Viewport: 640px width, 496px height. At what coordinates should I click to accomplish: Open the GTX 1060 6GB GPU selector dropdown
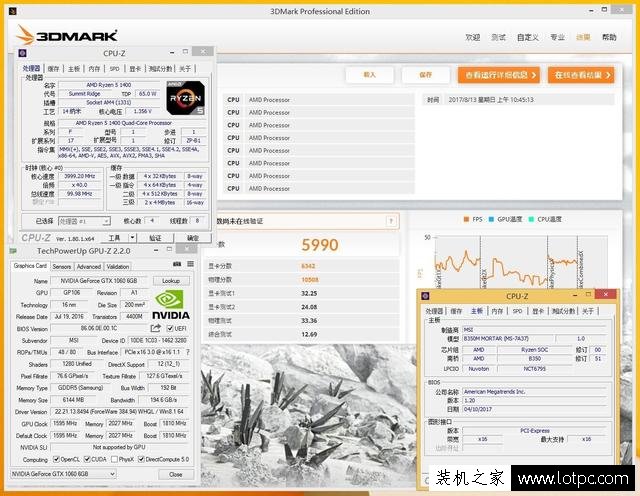point(63,474)
